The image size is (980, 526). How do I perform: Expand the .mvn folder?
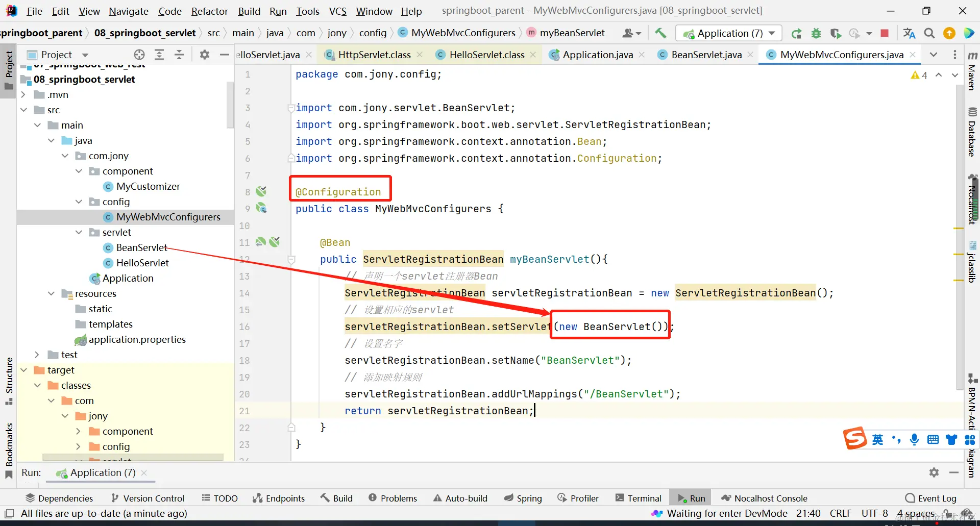[x=23, y=94]
